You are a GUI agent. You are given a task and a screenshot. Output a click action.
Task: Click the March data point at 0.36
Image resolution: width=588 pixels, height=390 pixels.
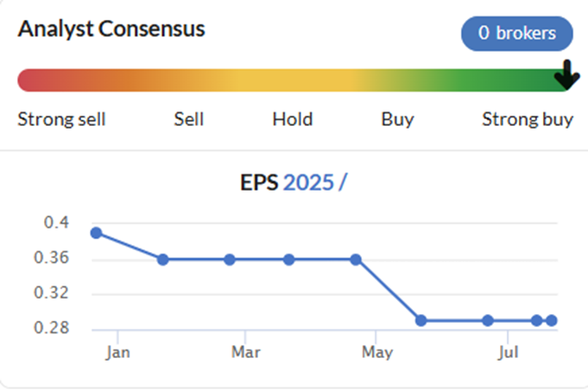click(230, 259)
